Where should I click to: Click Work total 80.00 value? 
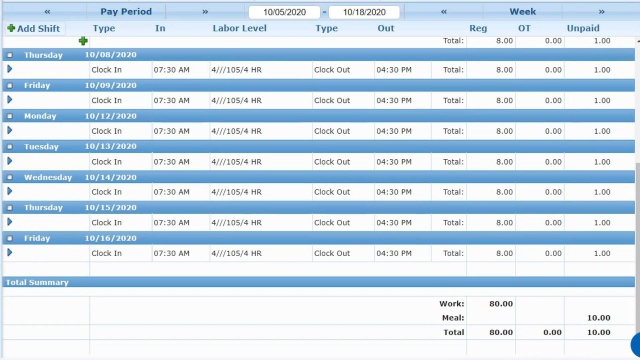[501, 304]
